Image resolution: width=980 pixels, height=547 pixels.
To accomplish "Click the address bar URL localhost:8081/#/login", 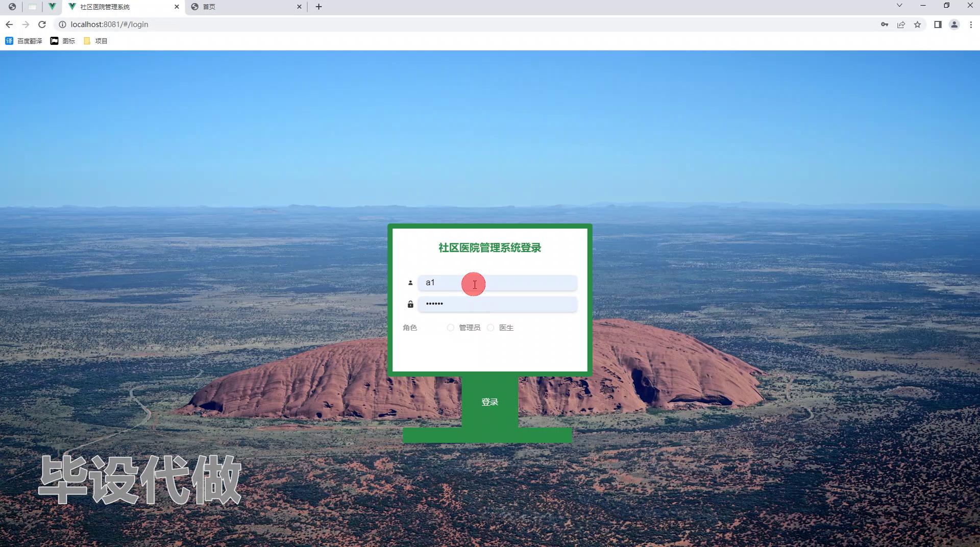I will (109, 24).
